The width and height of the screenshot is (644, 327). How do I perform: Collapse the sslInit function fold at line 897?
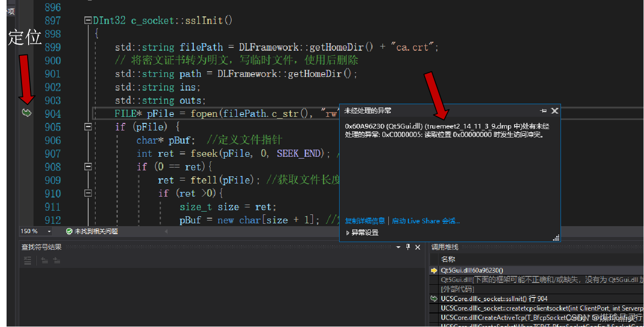[x=88, y=21]
